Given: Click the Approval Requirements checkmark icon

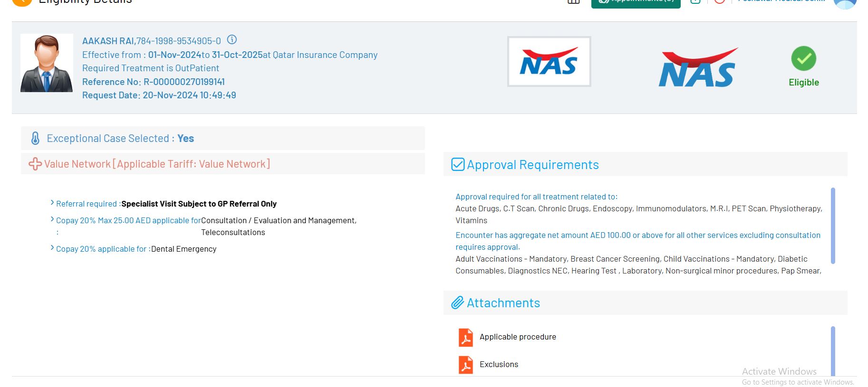Looking at the screenshot, I should point(458,164).
